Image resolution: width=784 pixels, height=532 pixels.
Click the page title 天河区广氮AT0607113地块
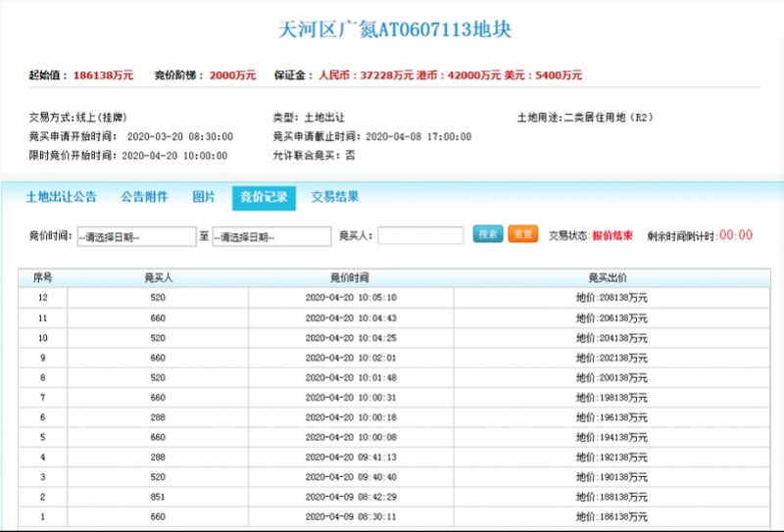[394, 29]
